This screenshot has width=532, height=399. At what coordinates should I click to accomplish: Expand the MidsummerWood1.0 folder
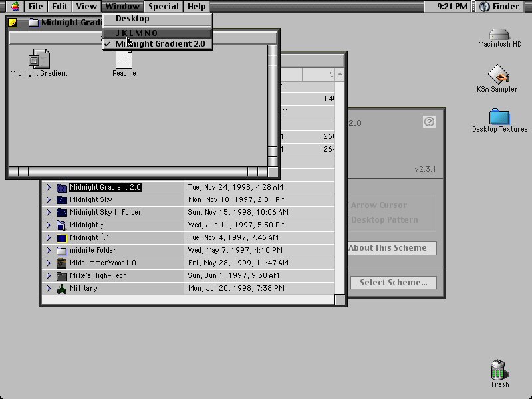(x=48, y=263)
